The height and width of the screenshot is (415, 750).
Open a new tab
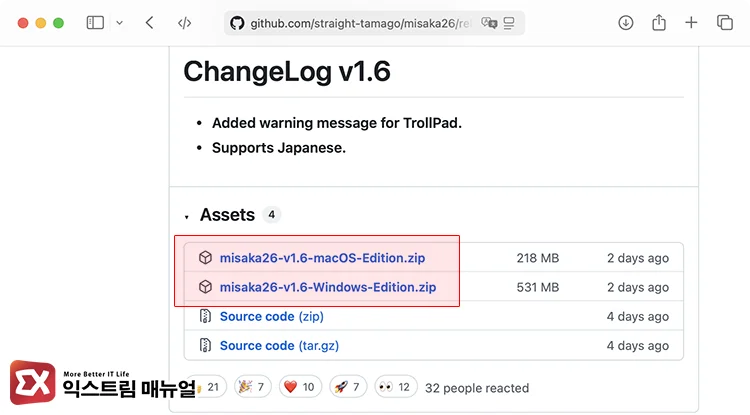click(691, 23)
